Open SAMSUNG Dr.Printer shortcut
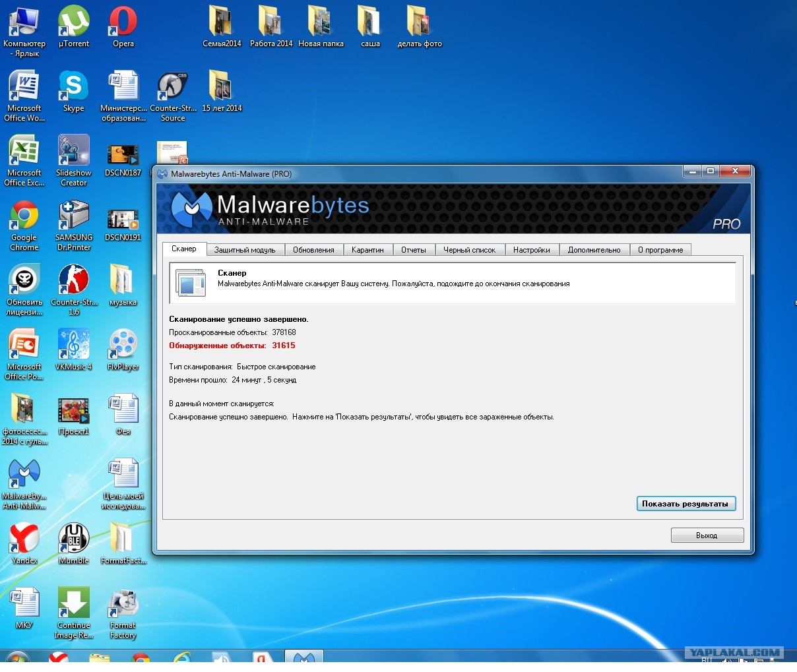Viewport: 797px width, 672px height. [x=73, y=225]
